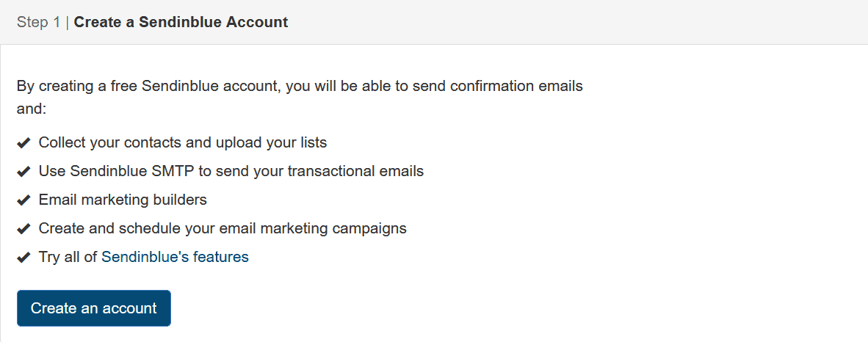This screenshot has height=342, width=868.
Task: Click checkmark beside Collect your contacts
Action: point(23,143)
